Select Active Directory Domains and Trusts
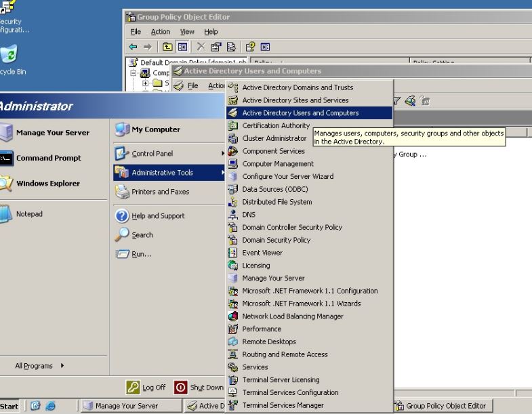This screenshot has width=532, height=414. 310,87
